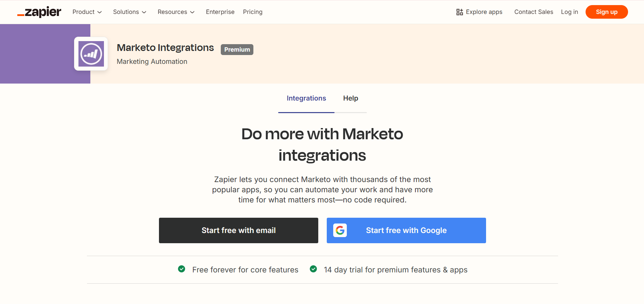Click checkmark beside Free forever for core features
This screenshot has width=644, height=304.
[182, 269]
